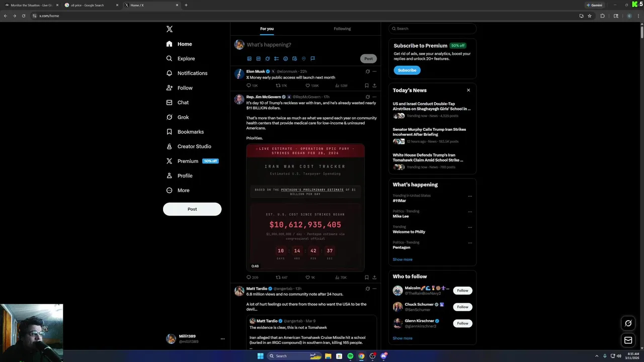The width and height of the screenshot is (644, 362).
Task: Click Show more under Who to follow
Action: [x=403, y=338]
